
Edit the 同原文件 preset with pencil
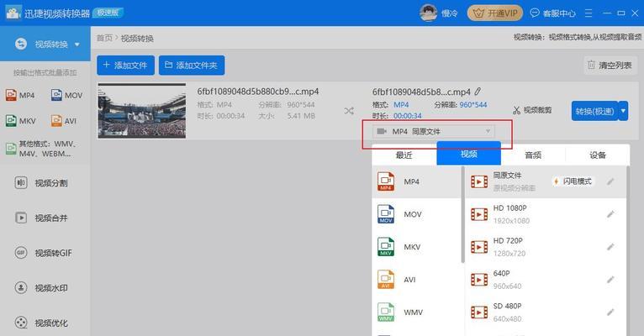pyautogui.click(x=610, y=181)
